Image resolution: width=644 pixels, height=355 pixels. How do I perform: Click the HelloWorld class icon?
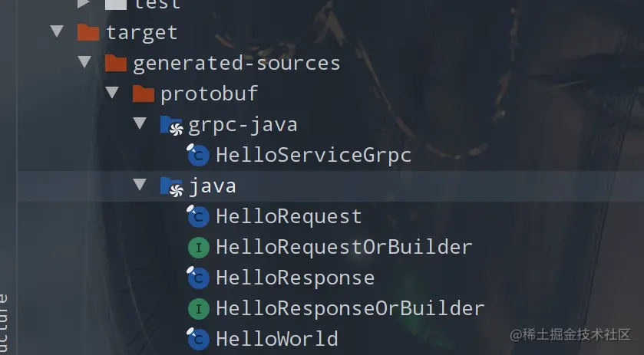[x=198, y=339]
